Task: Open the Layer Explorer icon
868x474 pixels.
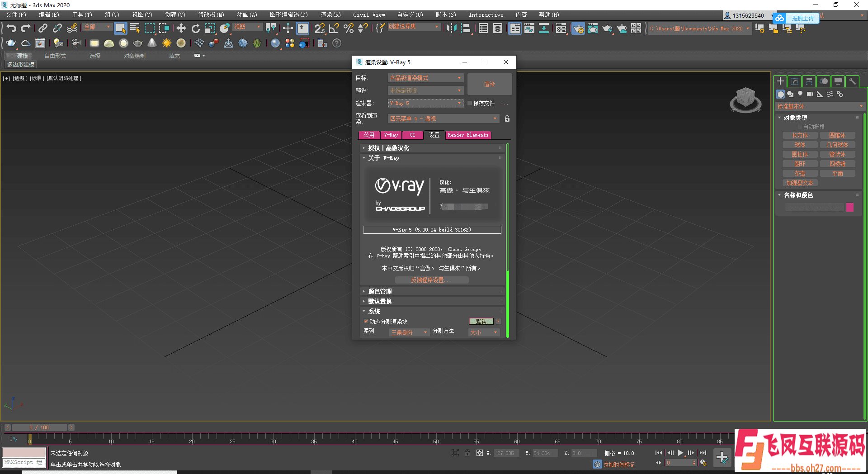Action: pos(498,28)
